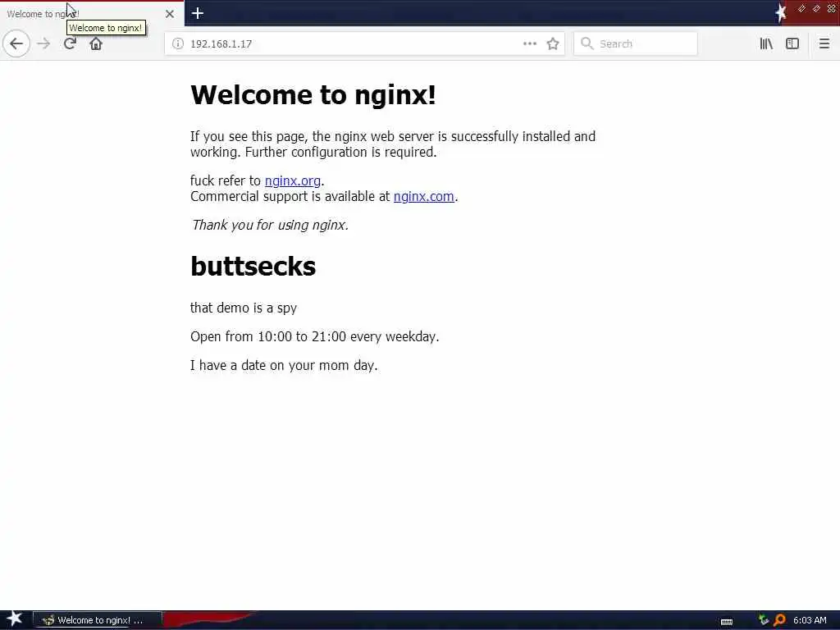840x630 pixels.
Task: Click the "Open from 10:00 to 21:00" line
Action: pos(314,336)
